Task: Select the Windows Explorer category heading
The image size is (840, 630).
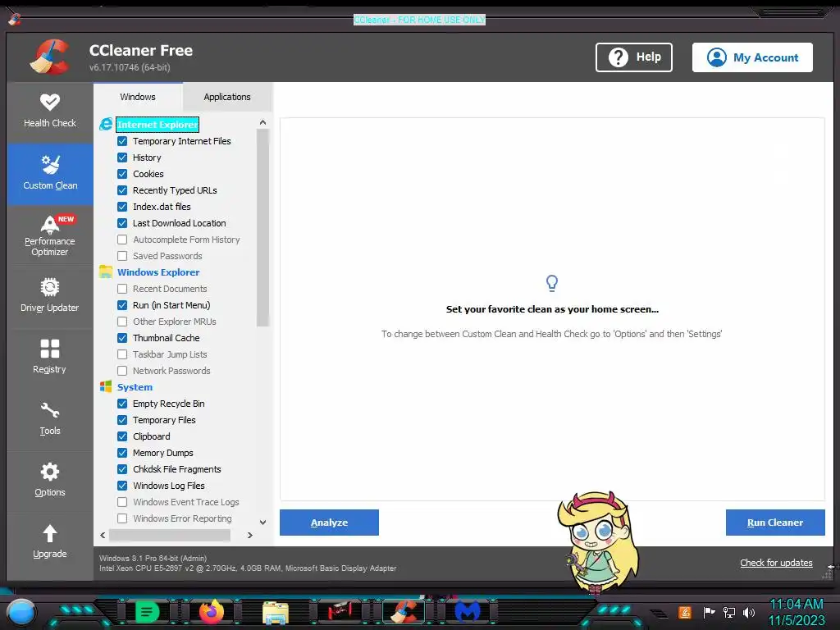Action: 158,272
